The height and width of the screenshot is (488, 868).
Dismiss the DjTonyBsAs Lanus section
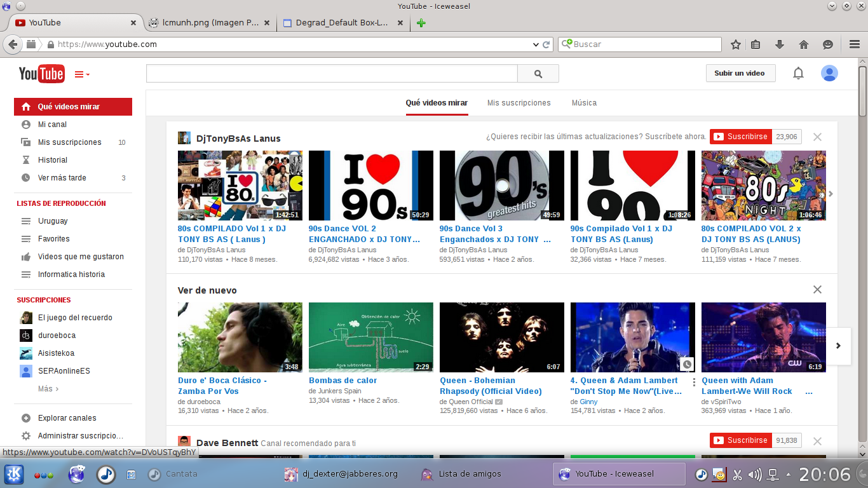[x=818, y=137]
